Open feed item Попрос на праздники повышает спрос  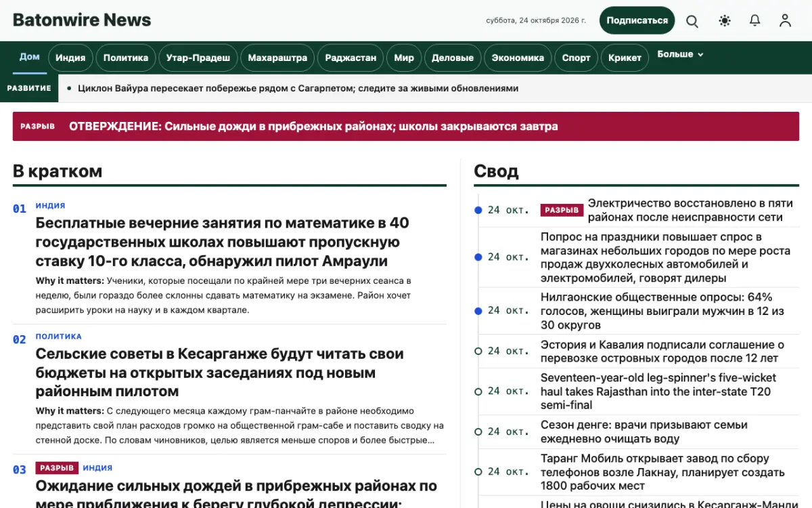(665, 257)
